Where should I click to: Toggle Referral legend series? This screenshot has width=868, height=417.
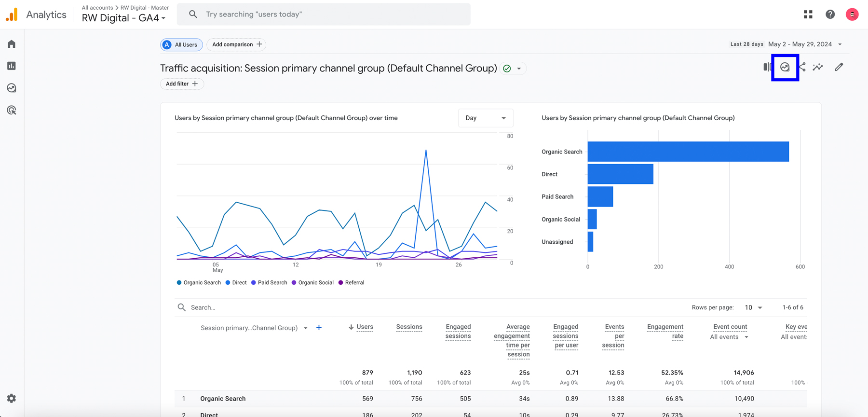[351, 283]
